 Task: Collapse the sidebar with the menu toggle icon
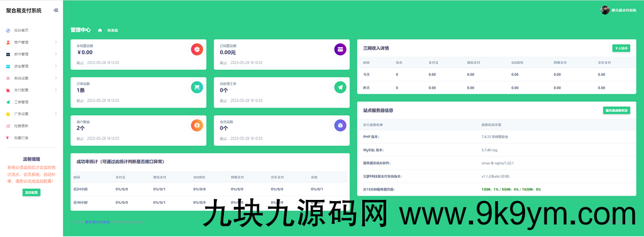coord(56,11)
